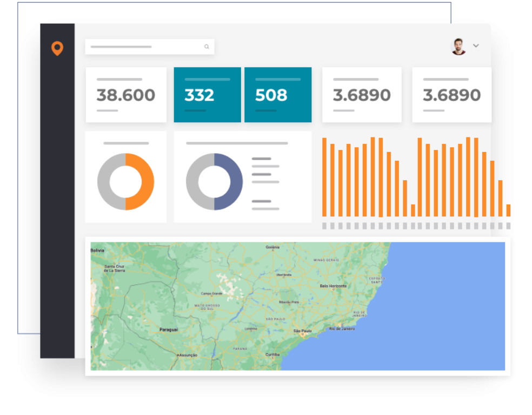This screenshot has height=415, width=532.
Task: Click Belo Horizonte label on the map
Action: (333, 286)
